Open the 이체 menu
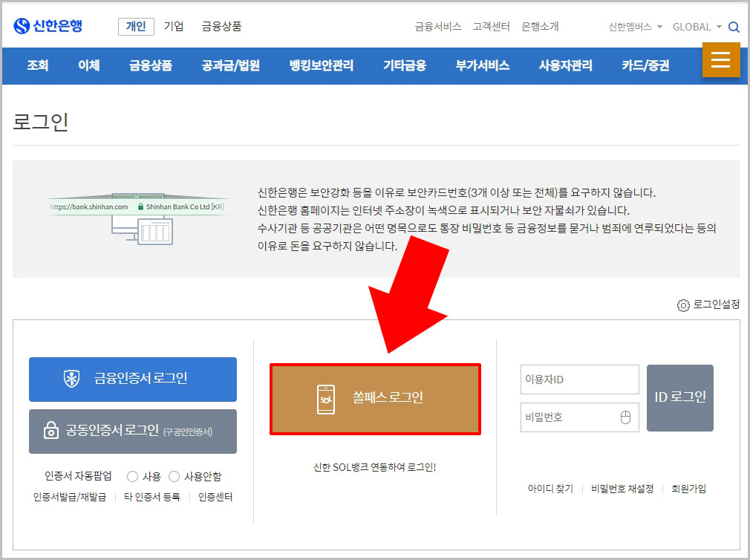 88,65
